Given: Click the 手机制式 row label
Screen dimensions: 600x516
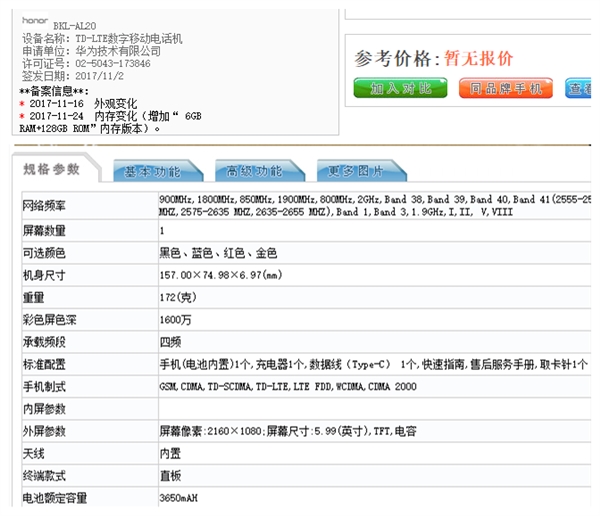Looking at the screenshot, I should click(44, 386).
